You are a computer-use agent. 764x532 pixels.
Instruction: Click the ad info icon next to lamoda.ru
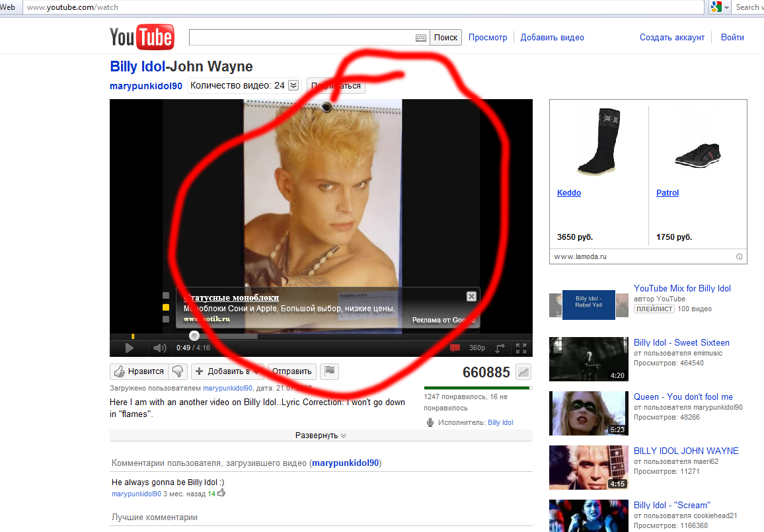click(x=739, y=256)
